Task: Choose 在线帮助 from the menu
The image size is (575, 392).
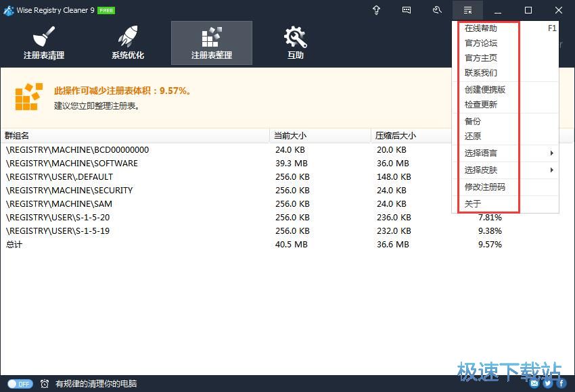Action: tap(505, 28)
